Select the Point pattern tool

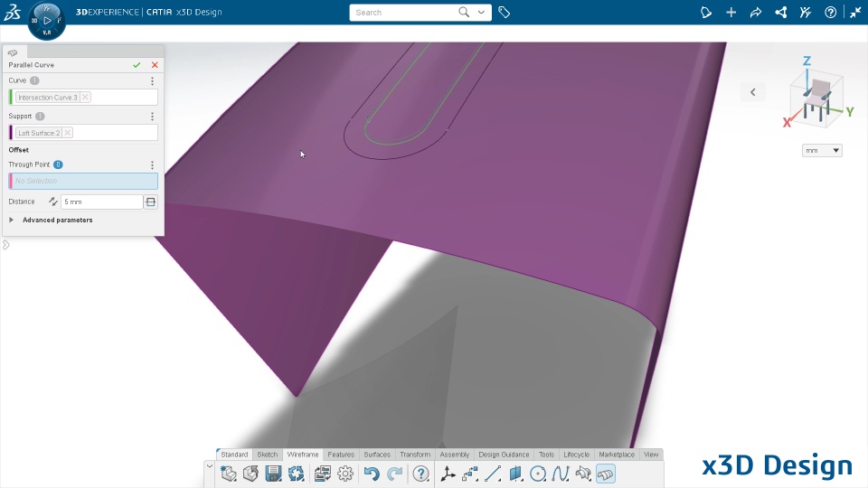click(470, 474)
